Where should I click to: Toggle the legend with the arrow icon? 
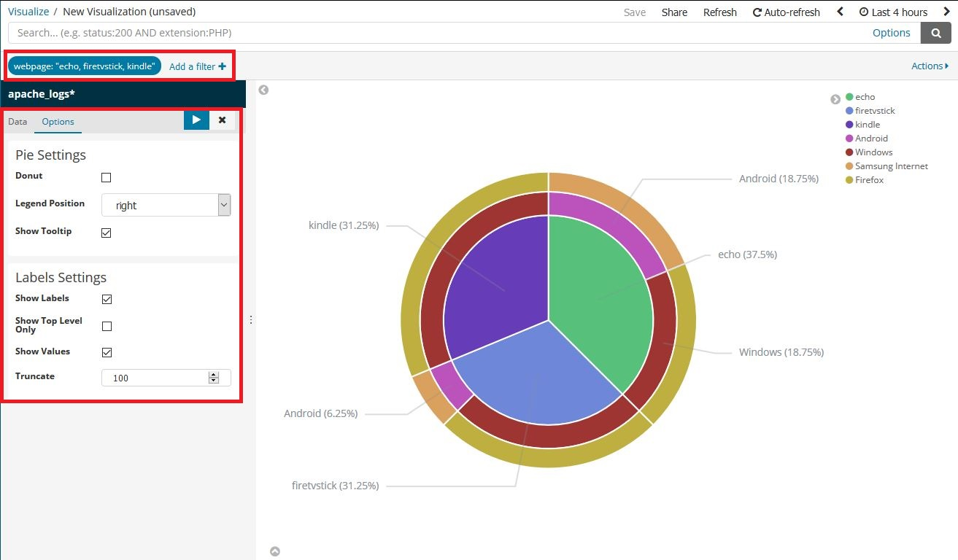click(835, 99)
